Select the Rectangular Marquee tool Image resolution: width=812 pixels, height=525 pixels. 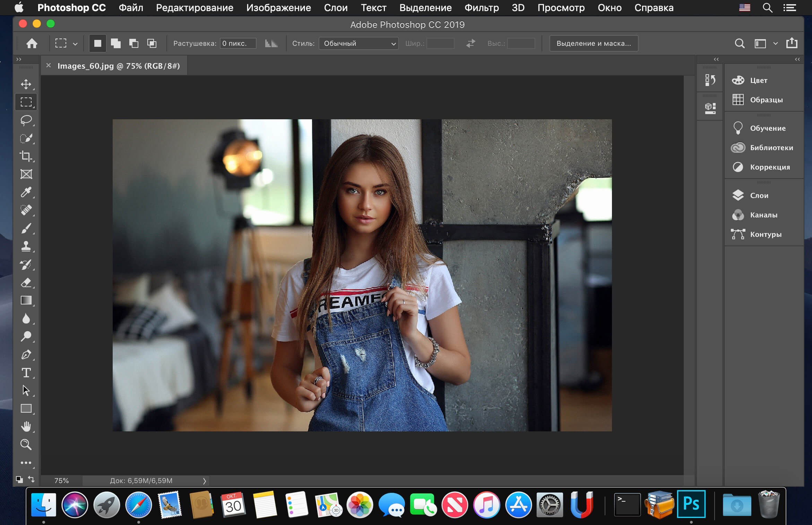[27, 102]
